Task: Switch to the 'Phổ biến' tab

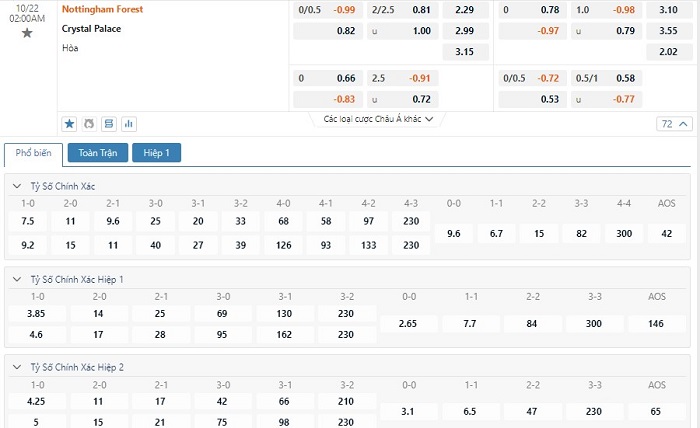Action: [x=34, y=153]
